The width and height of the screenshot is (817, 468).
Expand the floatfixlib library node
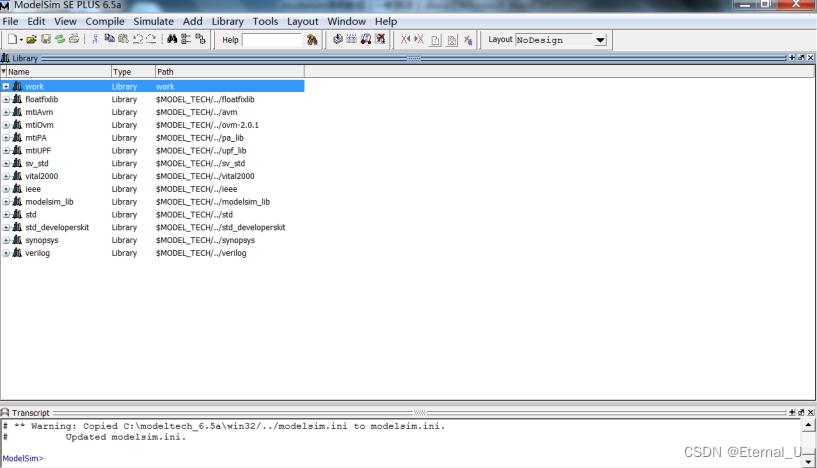pos(6,99)
